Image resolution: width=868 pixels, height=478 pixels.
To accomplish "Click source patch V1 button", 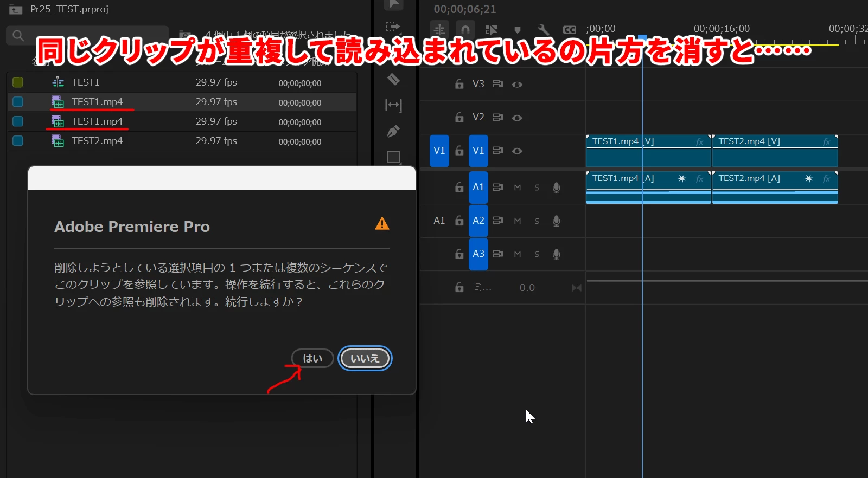I will click(439, 151).
